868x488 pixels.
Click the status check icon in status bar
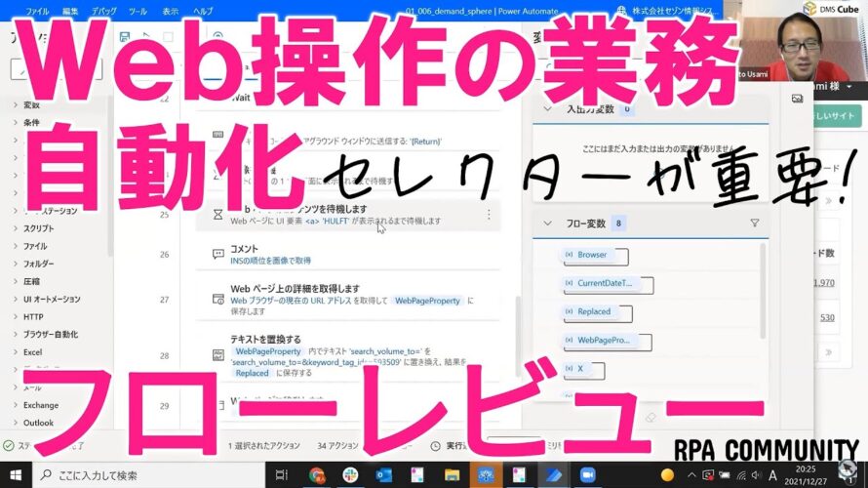[9, 445]
